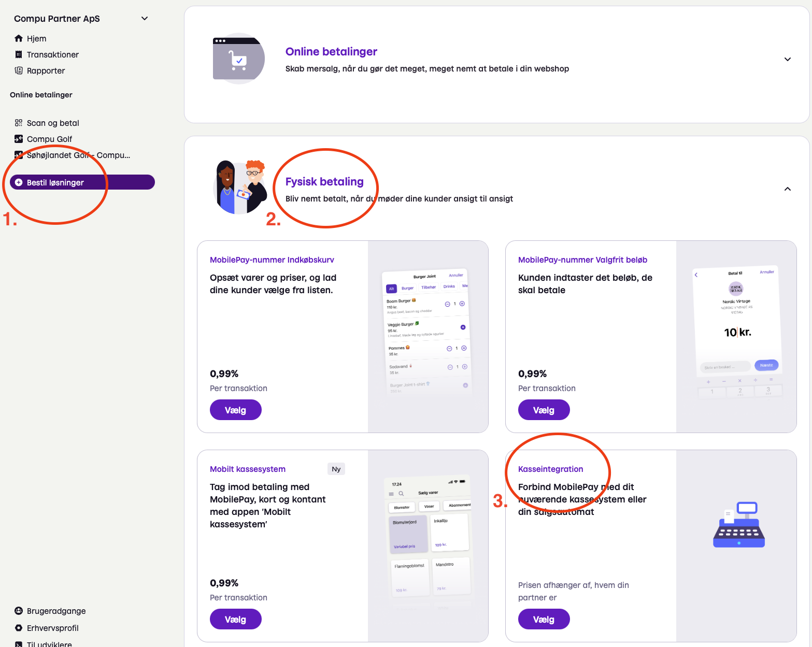Viewport: 812px width, 647px height.
Task: Click the Ny badge on Mobilt kassesystem
Action: pyautogui.click(x=336, y=469)
